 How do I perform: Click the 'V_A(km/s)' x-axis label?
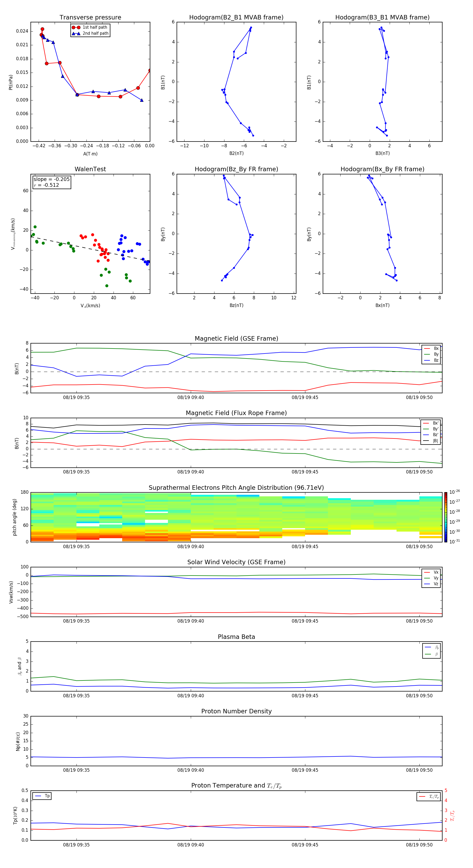[x=90, y=306]
